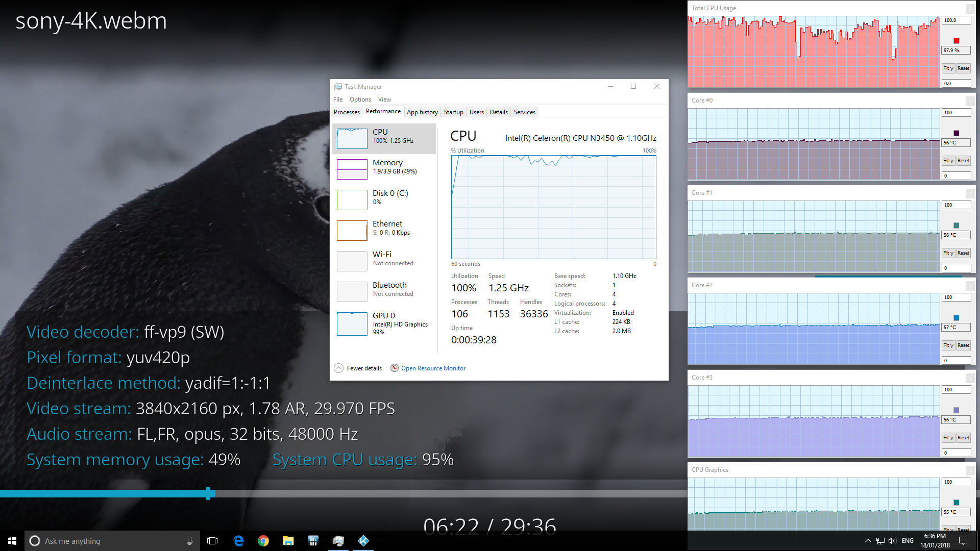This screenshot has width=980, height=551.
Task: Open the volume control tray icon
Action: 892,541
